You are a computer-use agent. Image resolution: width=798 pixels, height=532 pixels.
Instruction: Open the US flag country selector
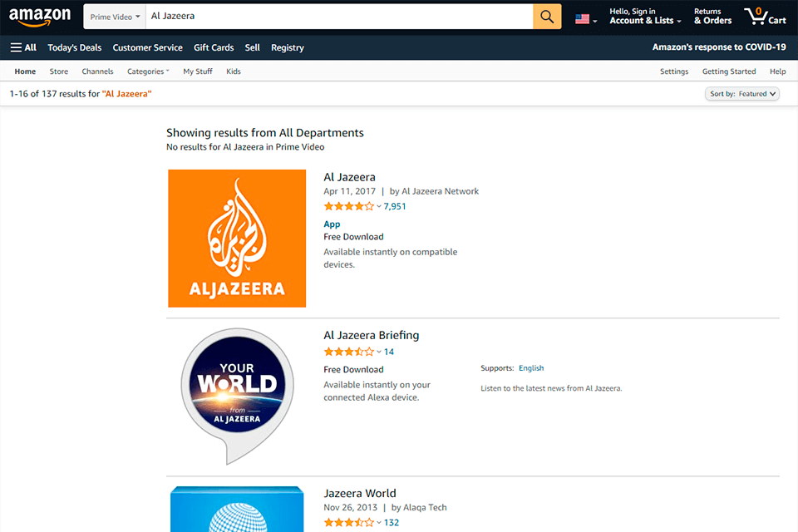(586, 19)
